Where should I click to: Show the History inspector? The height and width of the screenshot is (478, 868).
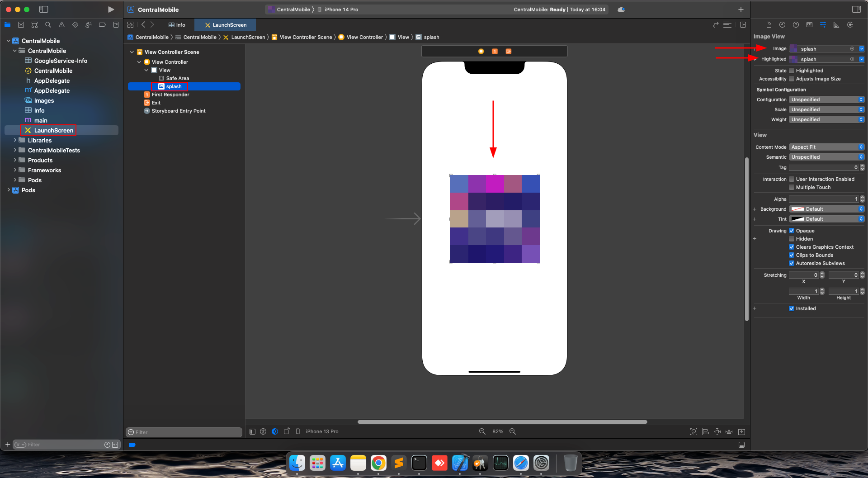point(782,25)
